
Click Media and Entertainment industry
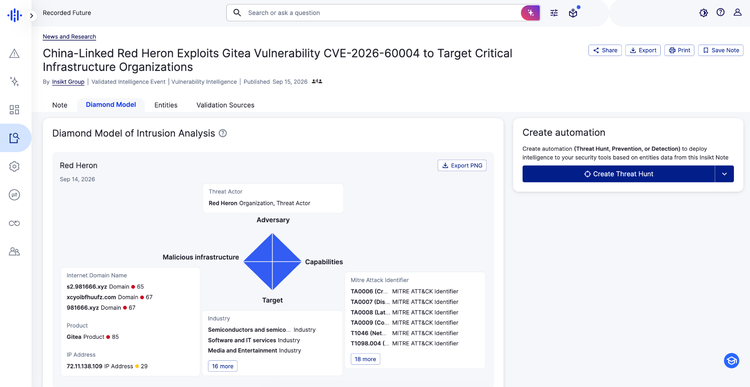(243, 351)
